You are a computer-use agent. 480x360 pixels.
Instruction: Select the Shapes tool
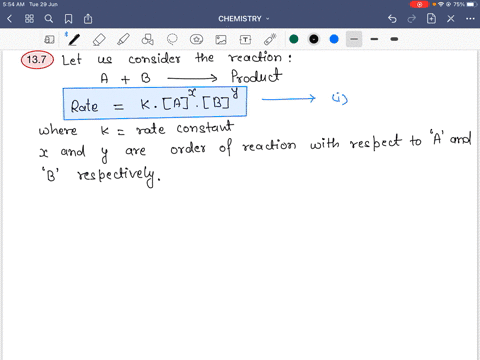click(148, 39)
